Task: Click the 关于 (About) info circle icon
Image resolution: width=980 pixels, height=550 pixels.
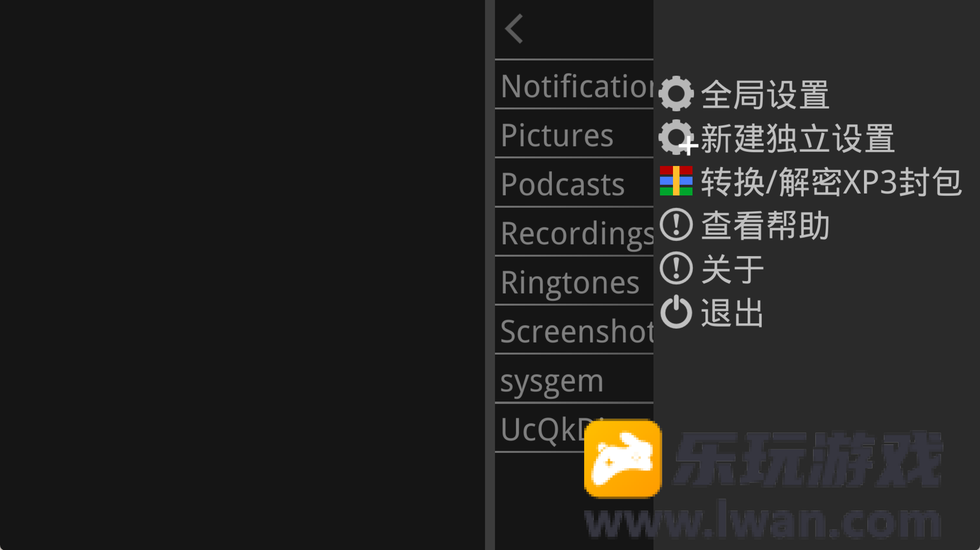Action: click(675, 268)
